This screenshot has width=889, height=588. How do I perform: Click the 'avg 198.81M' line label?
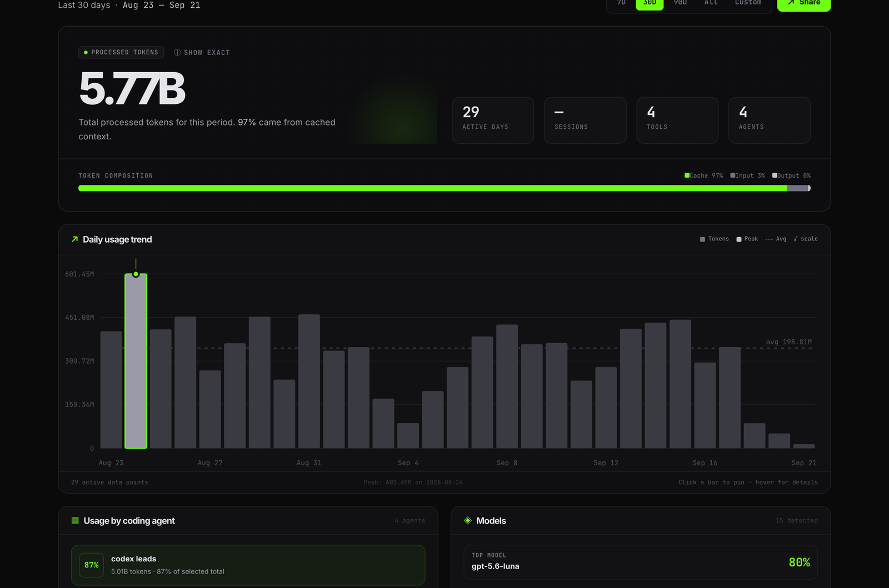click(x=788, y=342)
